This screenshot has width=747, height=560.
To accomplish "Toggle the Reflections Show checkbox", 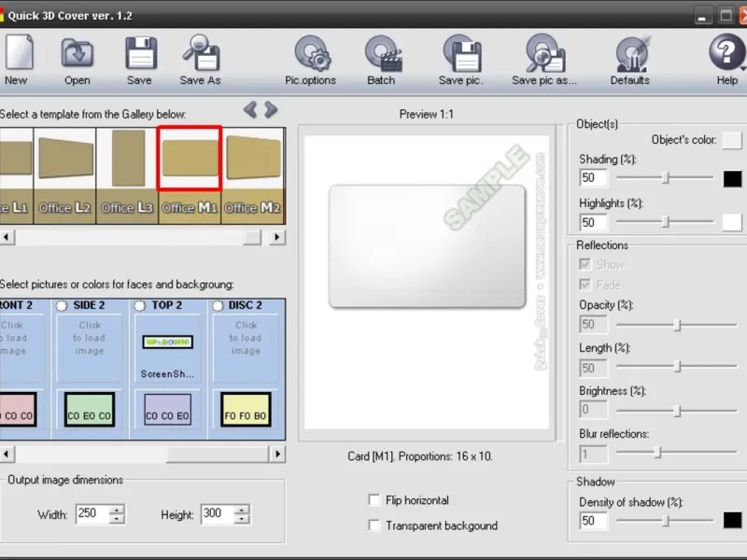I will [x=585, y=264].
